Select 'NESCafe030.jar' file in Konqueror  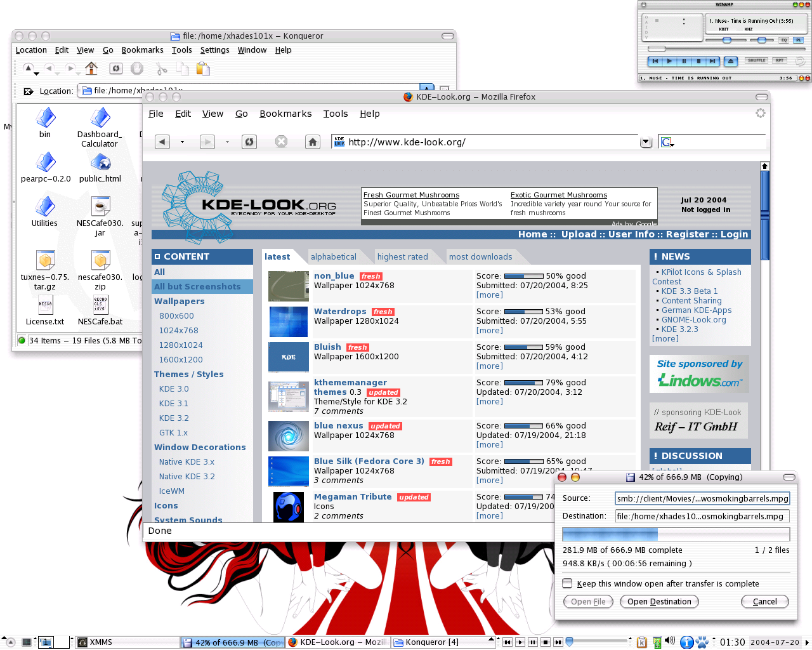(x=100, y=216)
